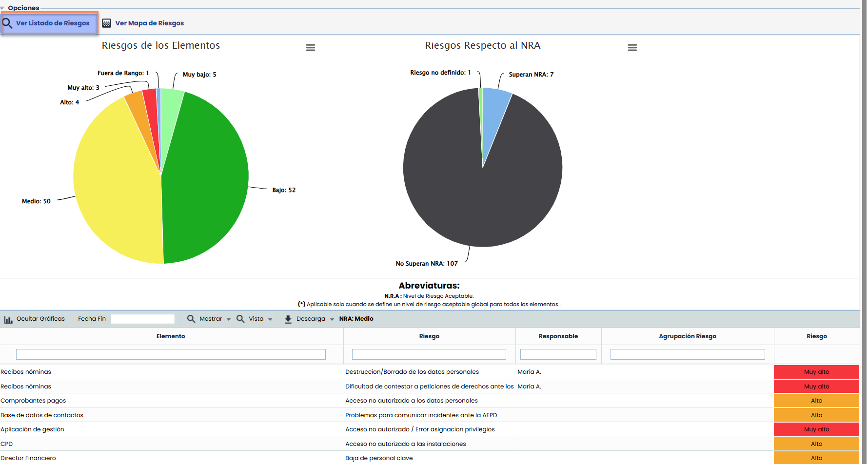Image resolution: width=868 pixels, height=464 pixels.
Task: Open hamburger menu of Riesgos Respecto al NRA chart
Action: click(632, 48)
